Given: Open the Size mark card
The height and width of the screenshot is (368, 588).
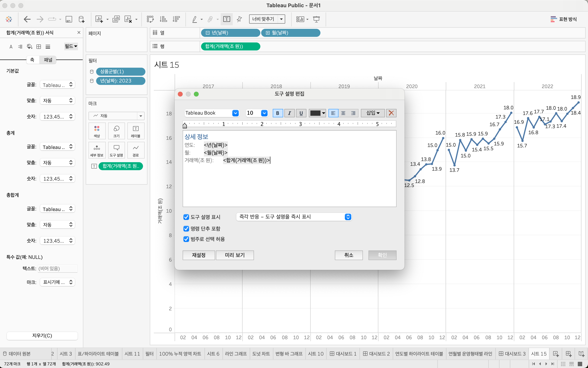Looking at the screenshot, I should (116, 131).
